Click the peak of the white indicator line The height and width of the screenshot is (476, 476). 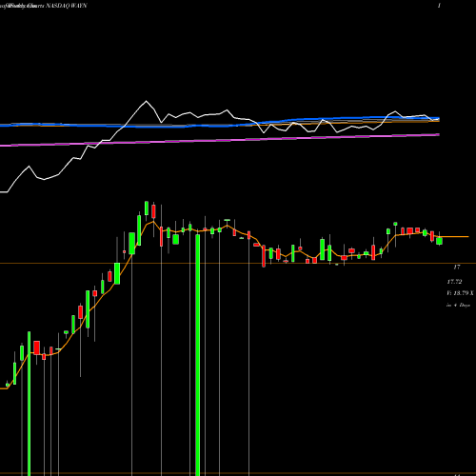[147, 101]
